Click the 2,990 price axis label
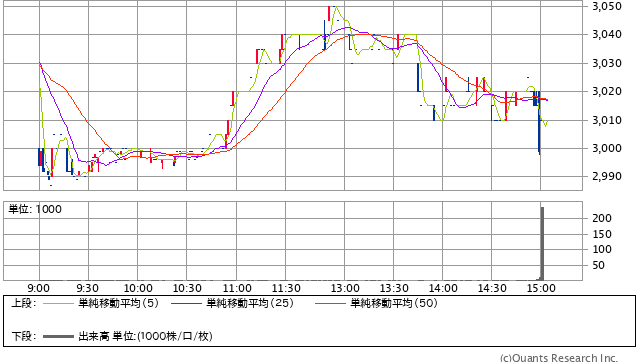Viewport: 638px width, 362px height. (x=607, y=177)
